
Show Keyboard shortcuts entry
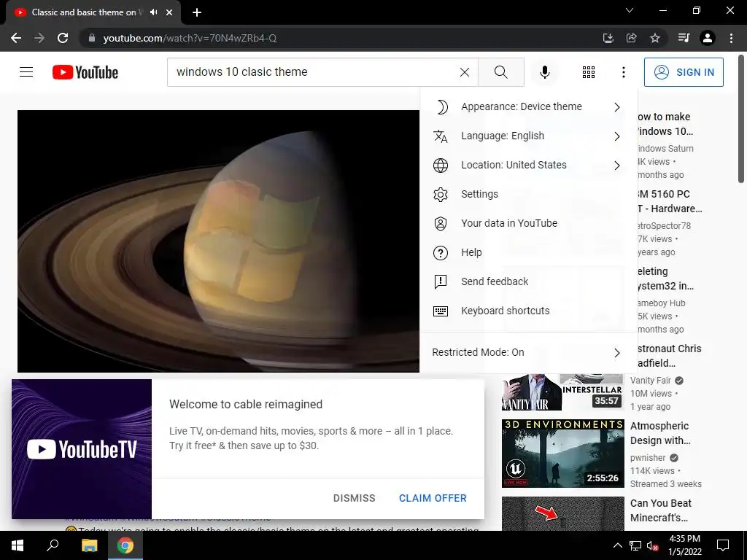pos(528,311)
